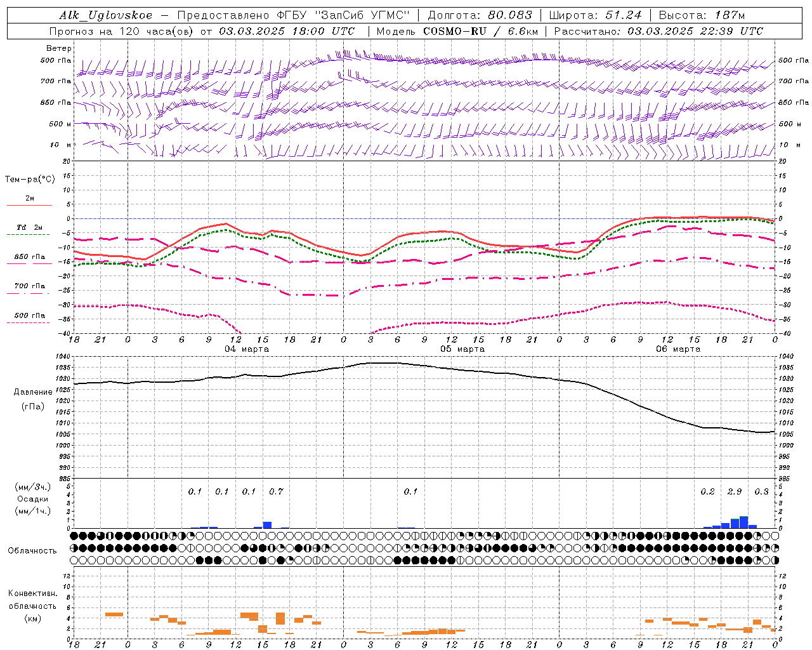
Task: Click the forecast start time 18:00 UTC
Action: point(323,31)
